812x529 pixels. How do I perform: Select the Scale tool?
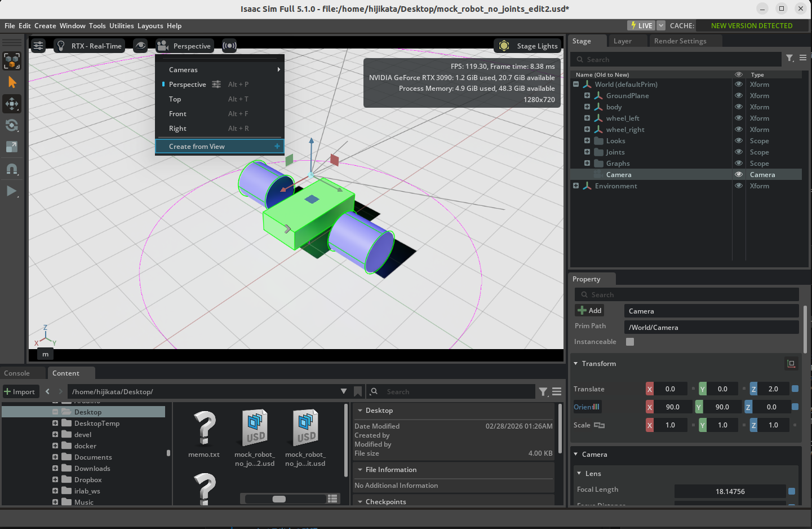click(x=12, y=147)
